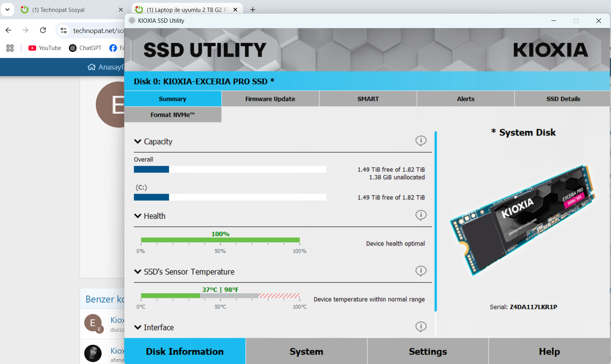Click 'Device temperature within normal range' text
The image size is (611, 364).
(369, 299)
